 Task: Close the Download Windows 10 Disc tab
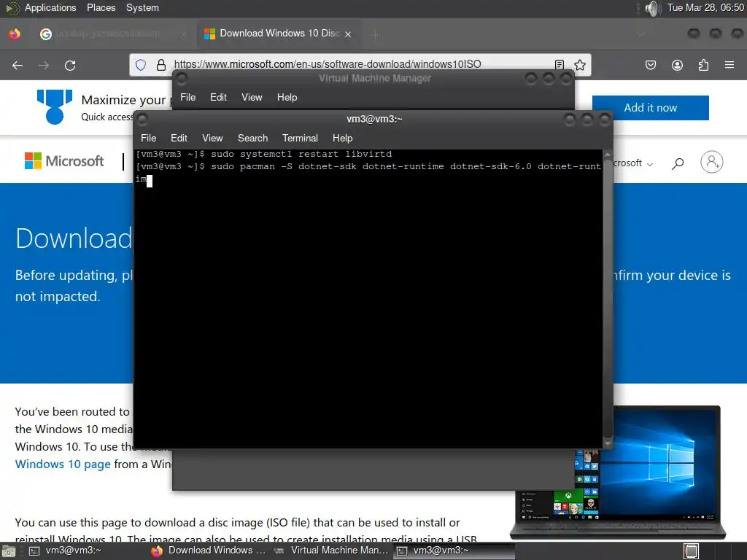[348, 34]
